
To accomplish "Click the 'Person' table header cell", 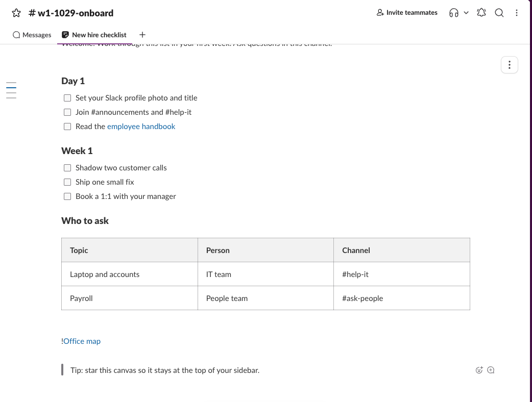I will click(265, 250).
